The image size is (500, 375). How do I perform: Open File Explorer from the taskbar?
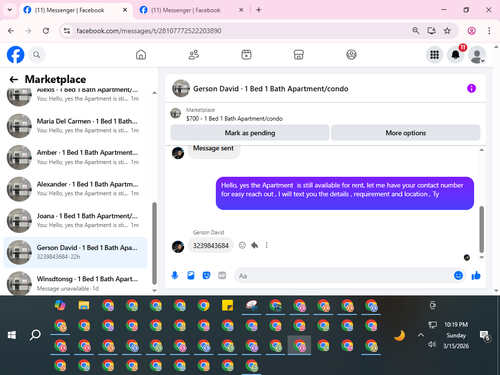(x=84, y=305)
